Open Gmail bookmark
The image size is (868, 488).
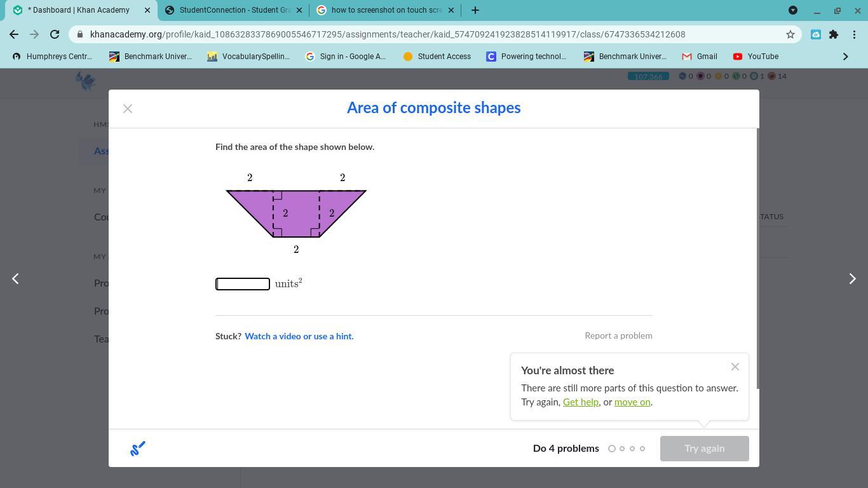click(700, 57)
